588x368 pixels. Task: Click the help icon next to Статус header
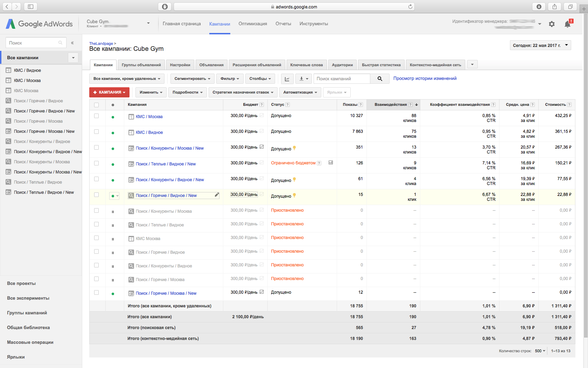pyautogui.click(x=287, y=104)
